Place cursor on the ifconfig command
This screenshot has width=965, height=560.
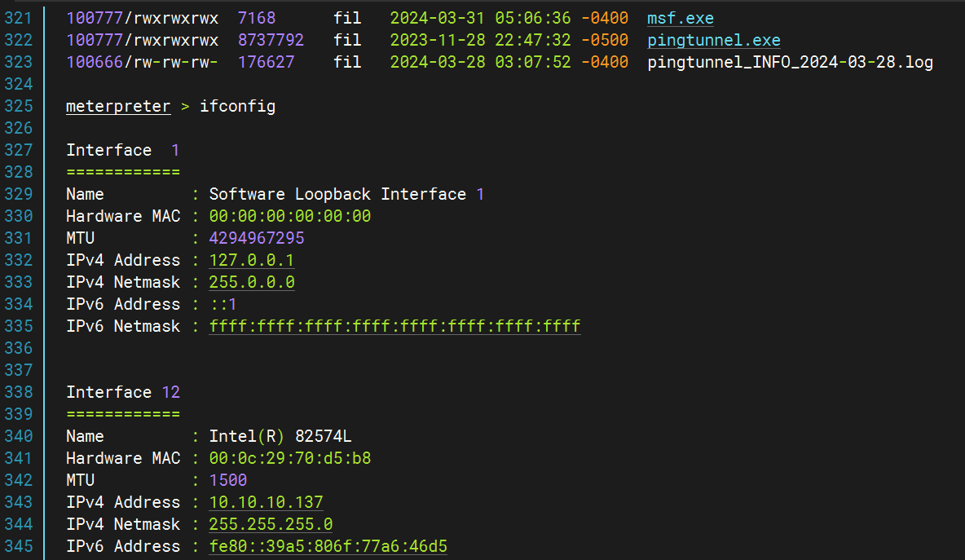pyautogui.click(x=237, y=106)
